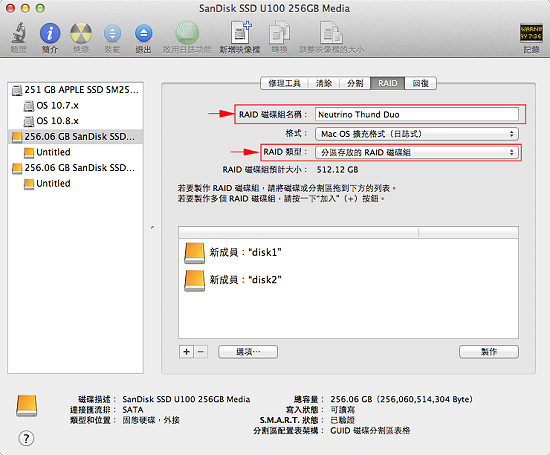Select OS 10.8.x volume
This screenshot has height=455, width=550.
pos(75,121)
